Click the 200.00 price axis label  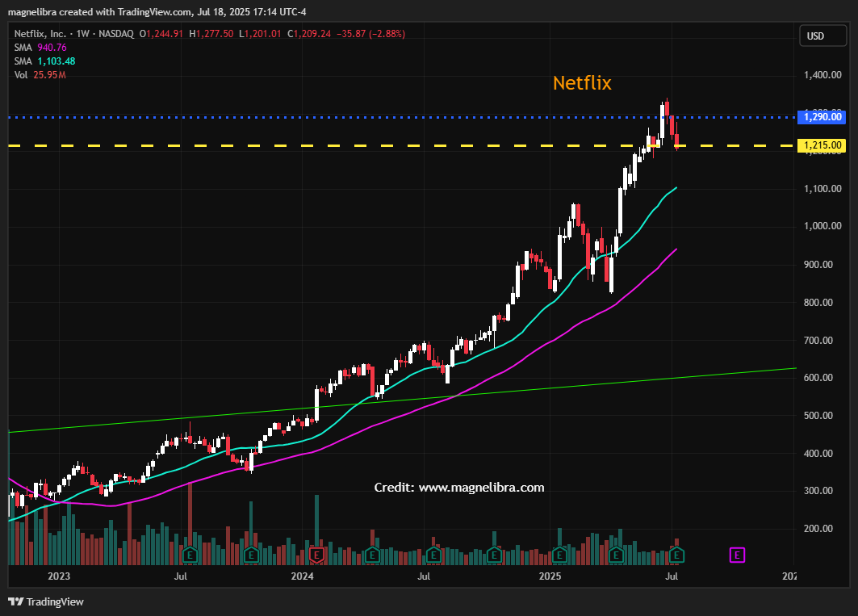818,528
